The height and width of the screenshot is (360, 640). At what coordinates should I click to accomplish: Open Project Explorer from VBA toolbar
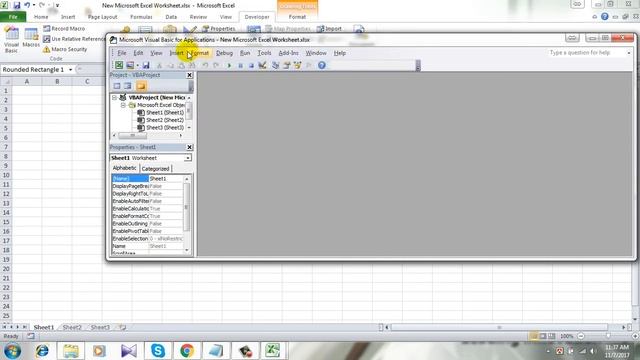(276, 65)
